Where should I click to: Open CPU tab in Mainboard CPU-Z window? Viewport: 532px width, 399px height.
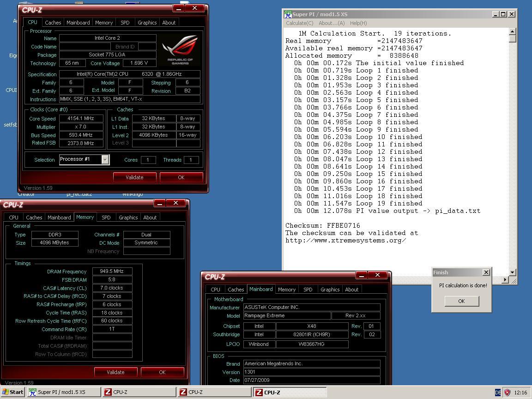point(215,290)
